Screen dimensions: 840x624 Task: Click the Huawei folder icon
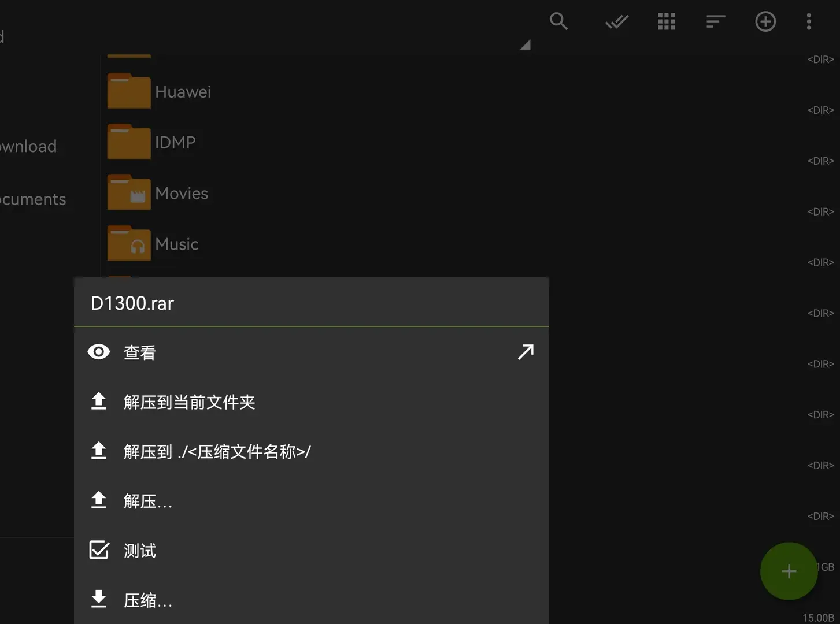pos(129,91)
